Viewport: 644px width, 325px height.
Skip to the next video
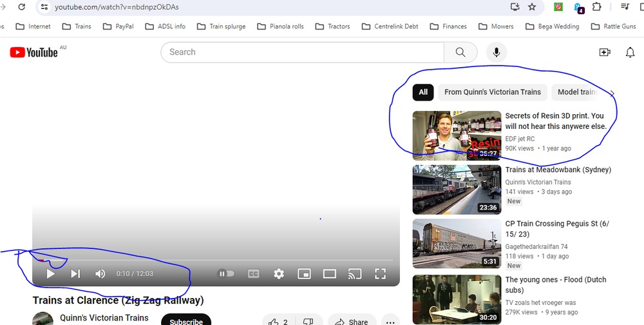coord(75,273)
